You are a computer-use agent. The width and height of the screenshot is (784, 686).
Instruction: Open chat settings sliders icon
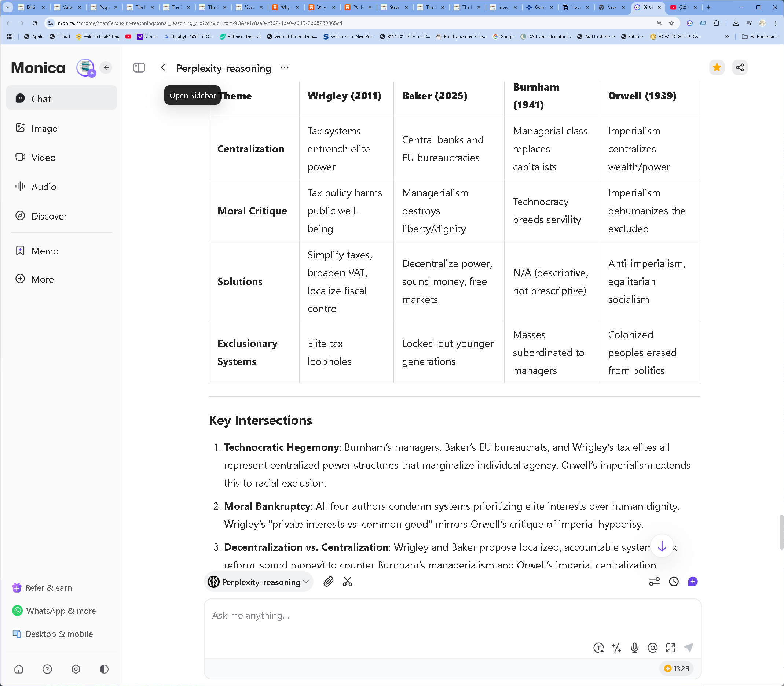point(654,582)
